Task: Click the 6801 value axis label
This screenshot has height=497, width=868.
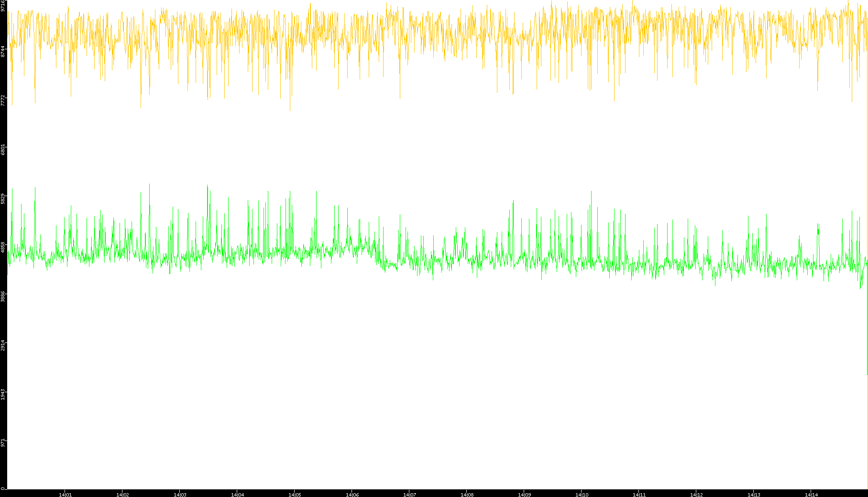Action: [3, 149]
